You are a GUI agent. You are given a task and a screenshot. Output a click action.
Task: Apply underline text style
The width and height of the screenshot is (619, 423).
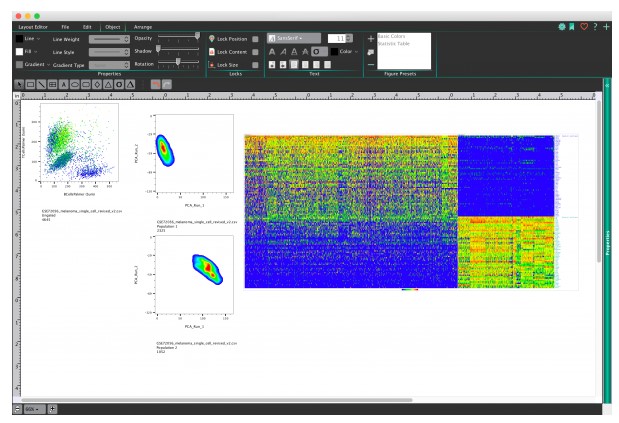[294, 52]
